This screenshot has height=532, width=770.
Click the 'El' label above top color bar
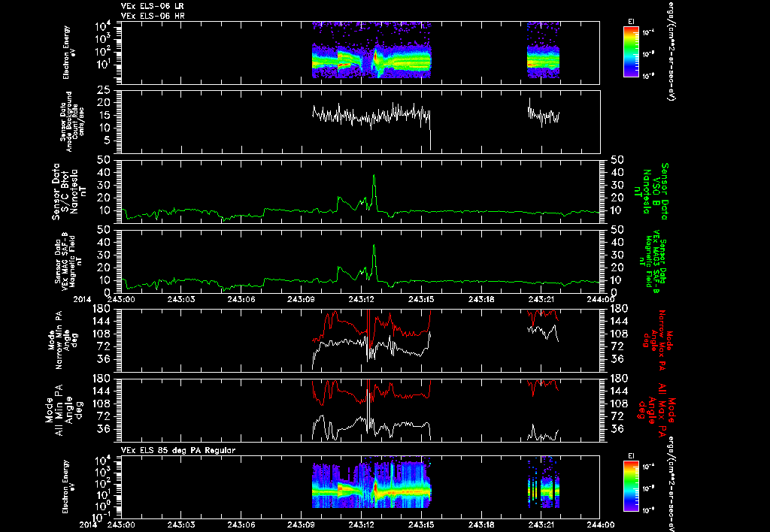coord(631,22)
